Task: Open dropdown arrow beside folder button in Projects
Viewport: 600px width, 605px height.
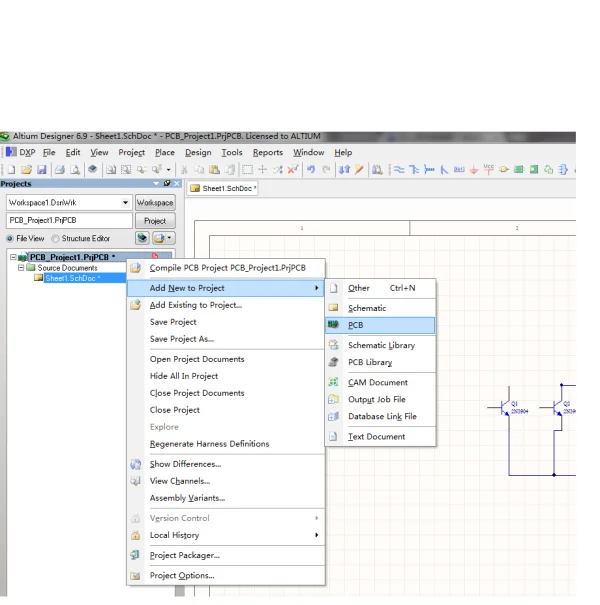Action: pos(169,238)
